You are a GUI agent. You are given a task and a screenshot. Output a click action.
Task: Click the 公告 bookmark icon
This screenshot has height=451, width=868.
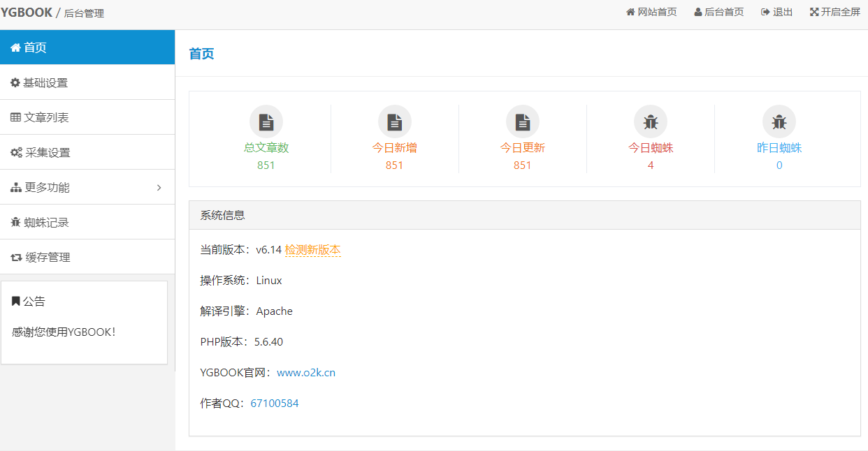(x=15, y=300)
